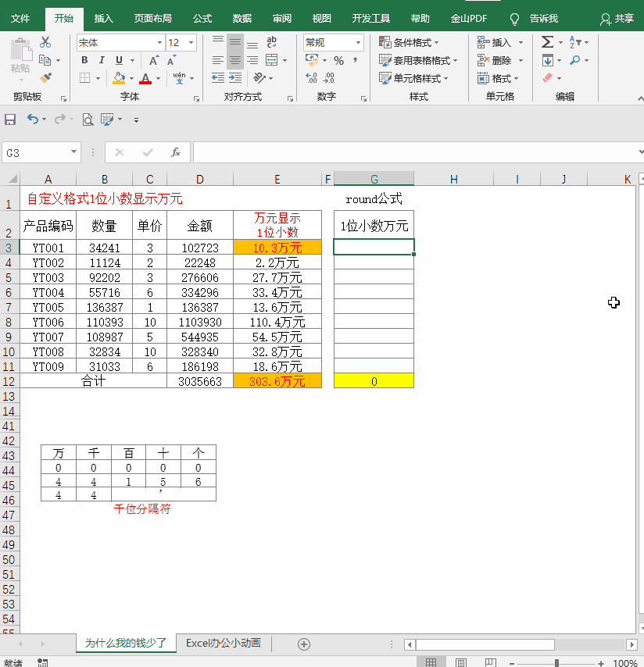Switch to 公式 tab
644x667 pixels.
(202, 18)
